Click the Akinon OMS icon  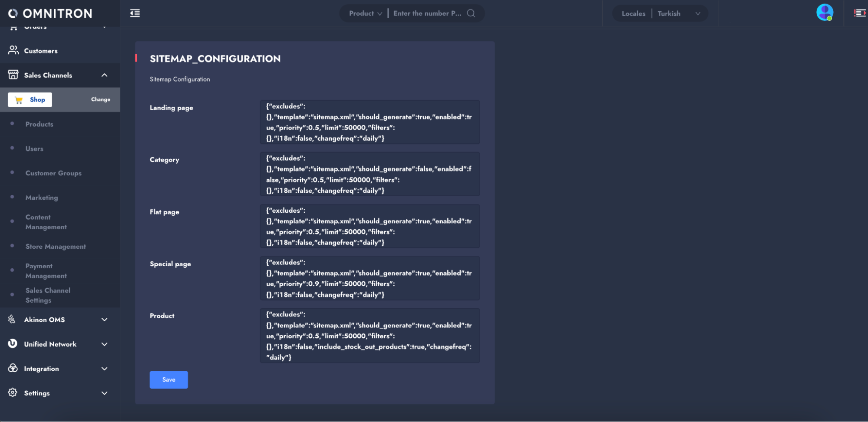pyautogui.click(x=12, y=320)
